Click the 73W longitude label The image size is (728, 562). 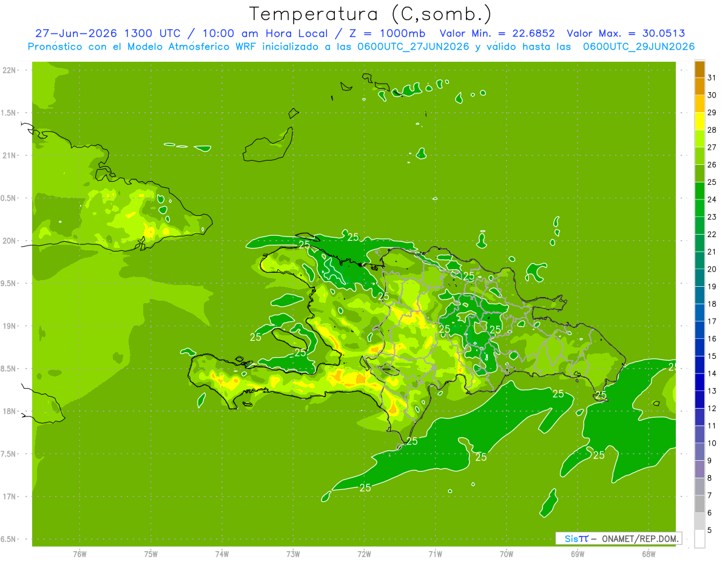pyautogui.click(x=293, y=554)
